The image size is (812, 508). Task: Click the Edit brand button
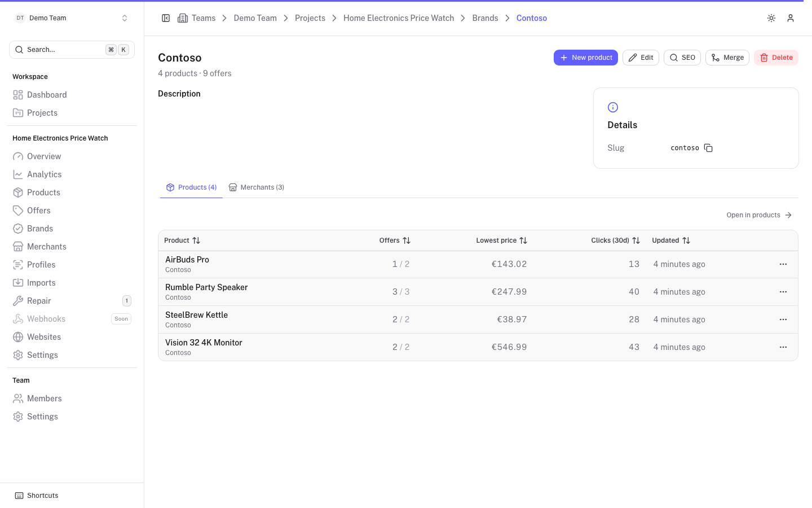pyautogui.click(x=641, y=58)
